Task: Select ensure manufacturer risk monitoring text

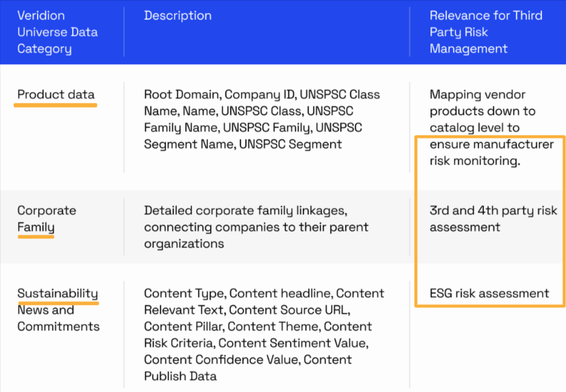Action: 492,152
